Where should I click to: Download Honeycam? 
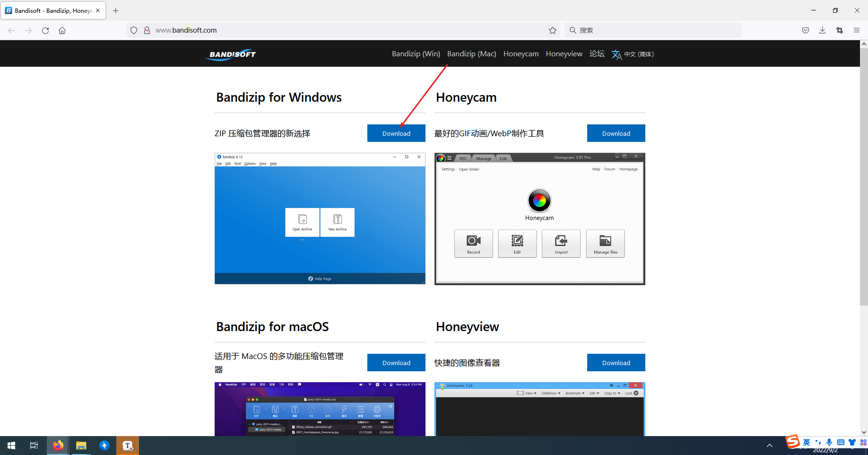click(x=616, y=133)
